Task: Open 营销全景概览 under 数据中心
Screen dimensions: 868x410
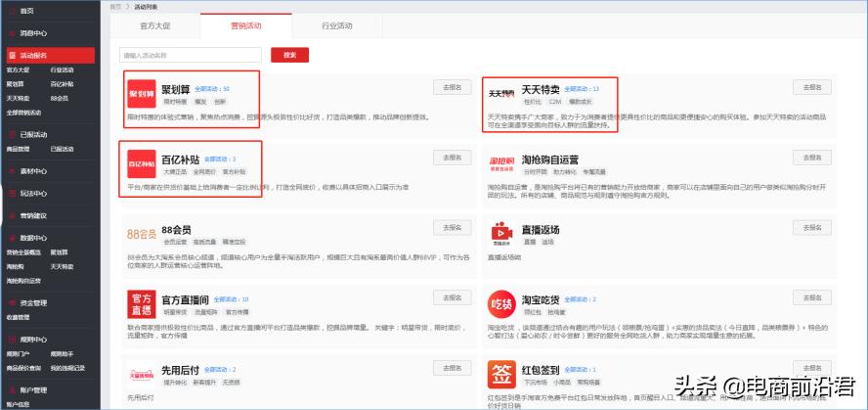Action: point(23,252)
